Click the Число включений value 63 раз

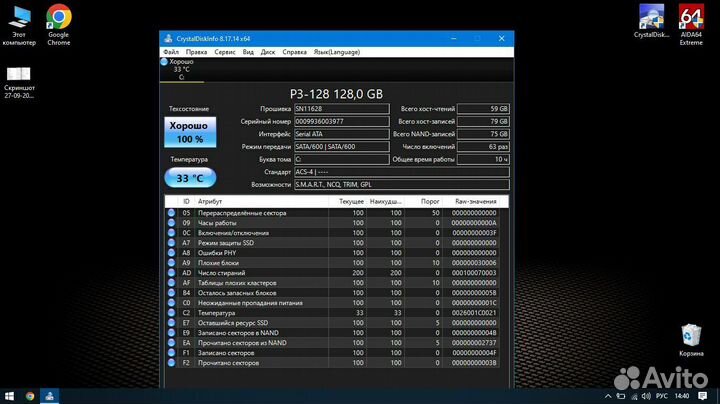coord(483,146)
